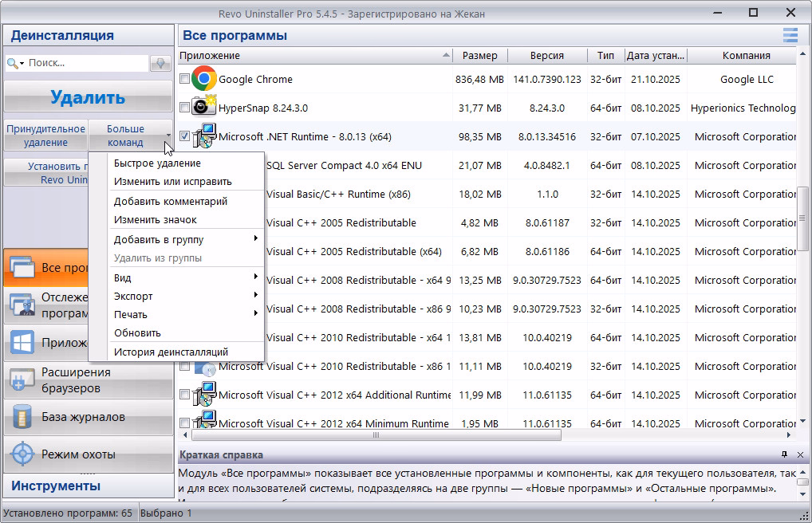Open the hamburger menu icon at top right

tap(790, 35)
